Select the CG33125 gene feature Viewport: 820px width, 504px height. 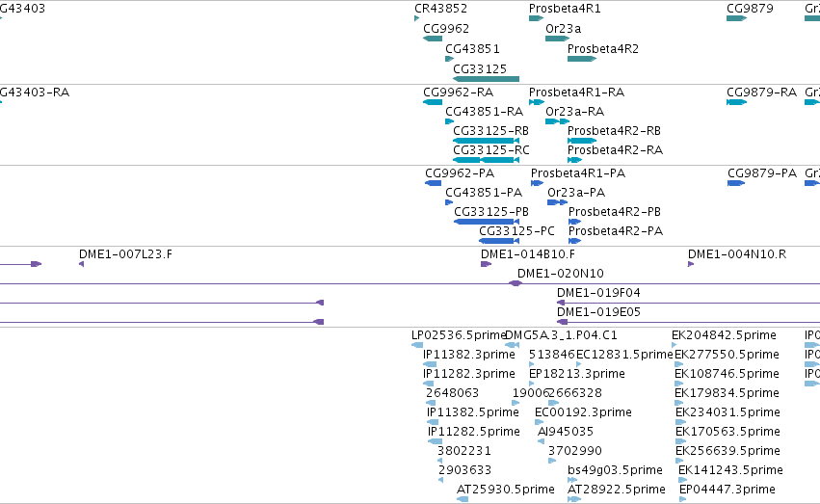[486, 79]
